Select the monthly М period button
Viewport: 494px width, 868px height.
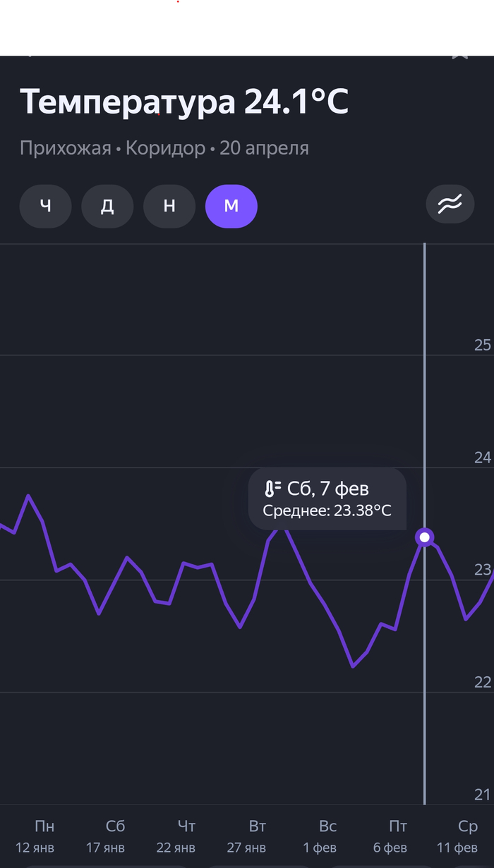coord(231,207)
